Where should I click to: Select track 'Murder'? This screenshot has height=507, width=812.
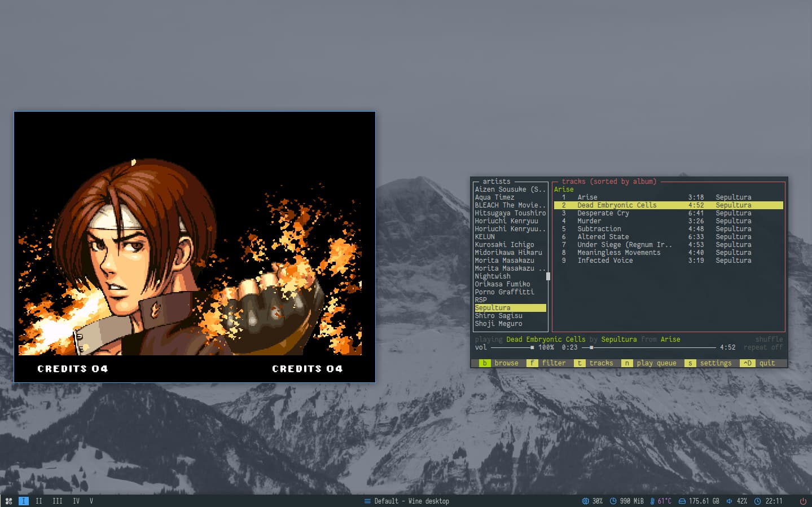(x=669, y=221)
